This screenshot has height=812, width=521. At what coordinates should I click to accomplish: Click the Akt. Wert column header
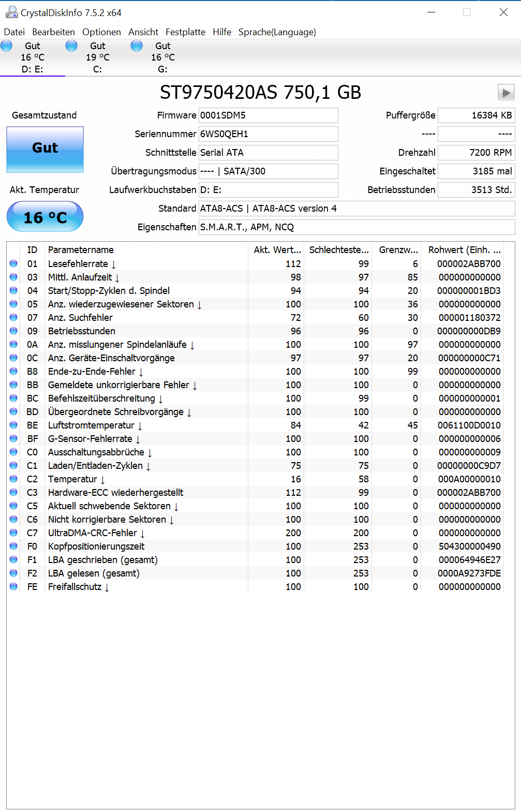tap(276, 250)
